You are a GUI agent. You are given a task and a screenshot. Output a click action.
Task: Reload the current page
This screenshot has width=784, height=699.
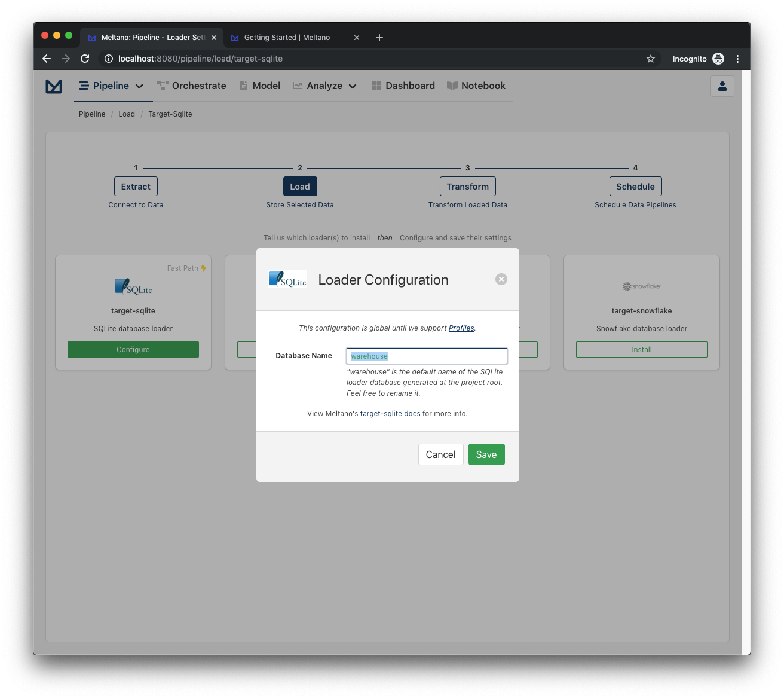[x=85, y=59]
